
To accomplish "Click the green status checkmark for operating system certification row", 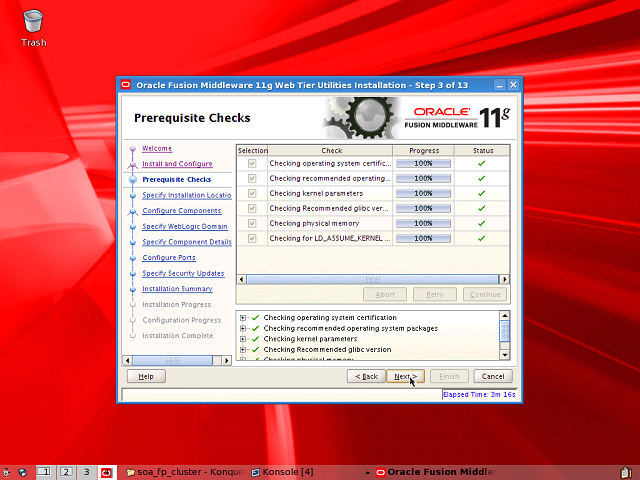I will 482,163.
